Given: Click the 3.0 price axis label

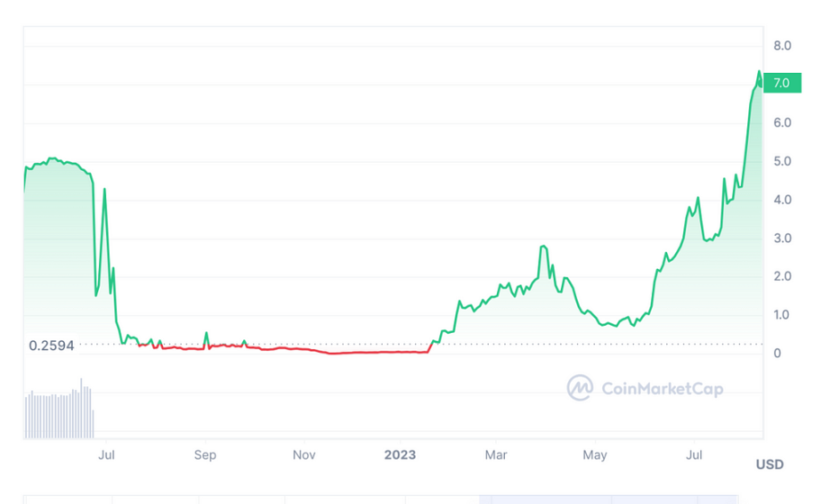Looking at the screenshot, I should 781,238.
